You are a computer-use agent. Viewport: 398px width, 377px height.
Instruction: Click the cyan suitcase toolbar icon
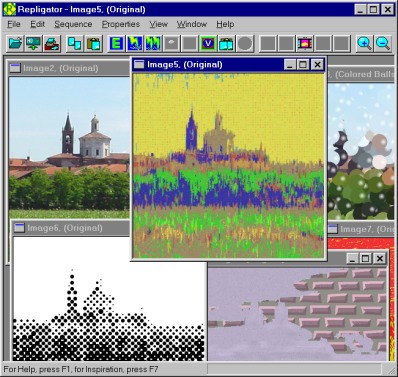click(226, 44)
